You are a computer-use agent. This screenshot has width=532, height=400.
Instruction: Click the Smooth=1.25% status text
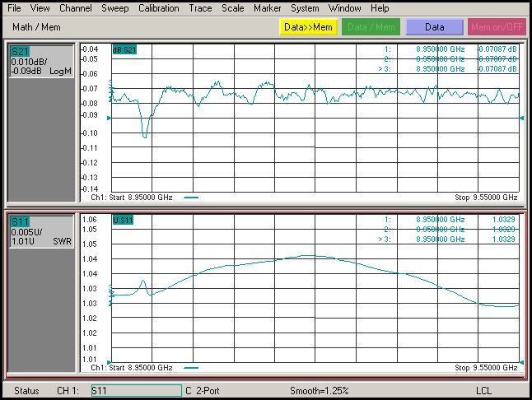[320, 391]
